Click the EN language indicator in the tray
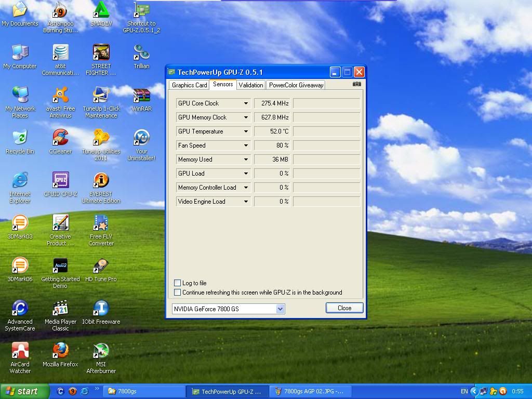The height and width of the screenshot is (399, 532). click(464, 391)
